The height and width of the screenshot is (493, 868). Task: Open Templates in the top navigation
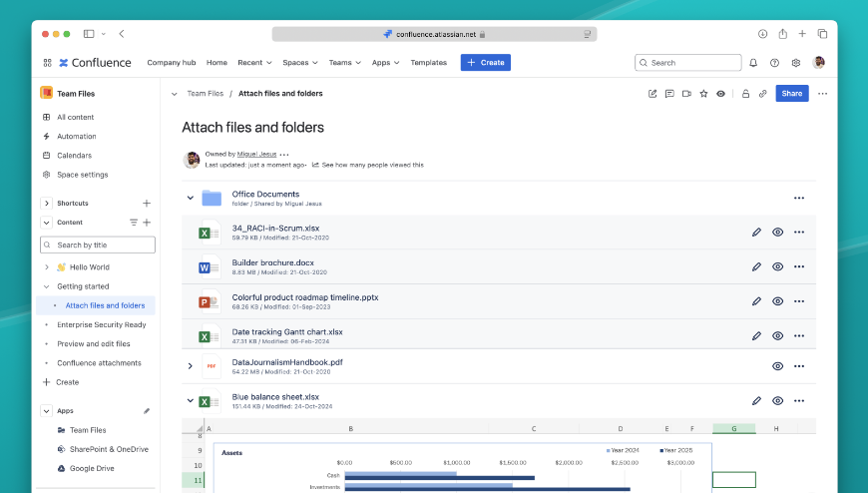(x=428, y=63)
